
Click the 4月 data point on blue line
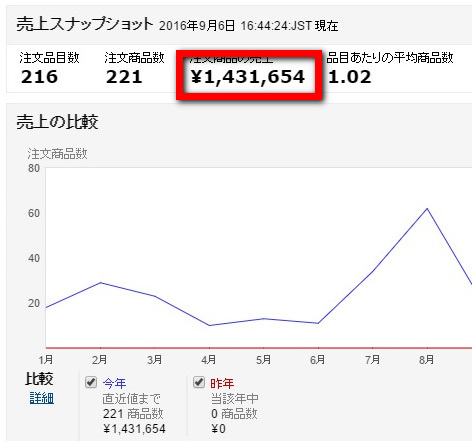coord(209,325)
